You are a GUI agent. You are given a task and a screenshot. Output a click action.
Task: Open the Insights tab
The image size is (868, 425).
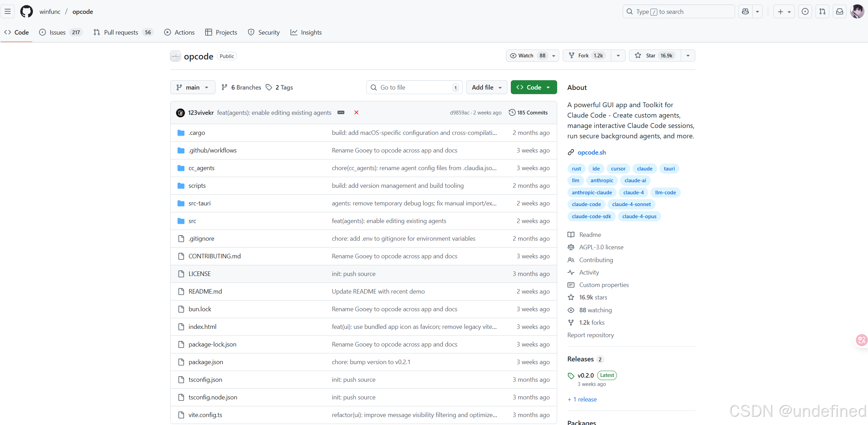[x=306, y=32]
